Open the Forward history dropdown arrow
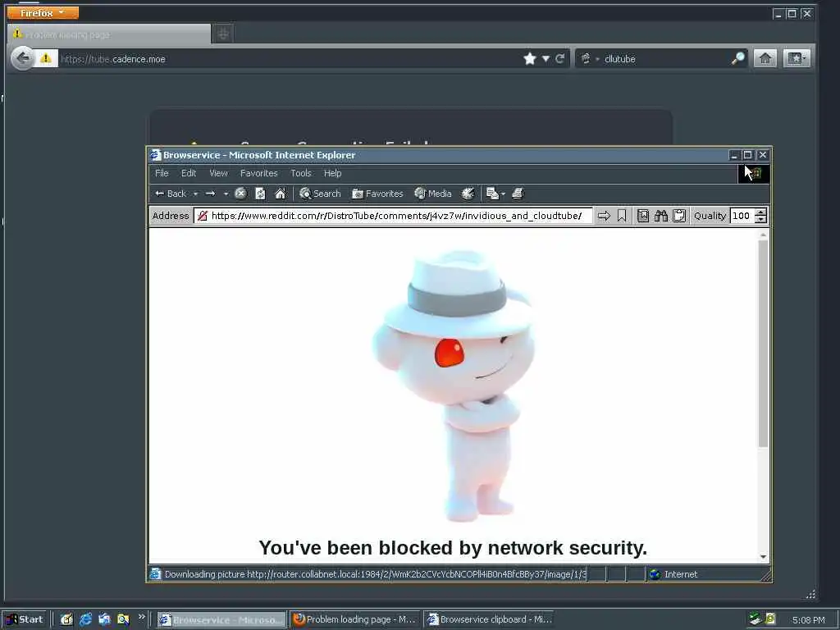Viewport: 840px width, 630px height. click(226, 194)
